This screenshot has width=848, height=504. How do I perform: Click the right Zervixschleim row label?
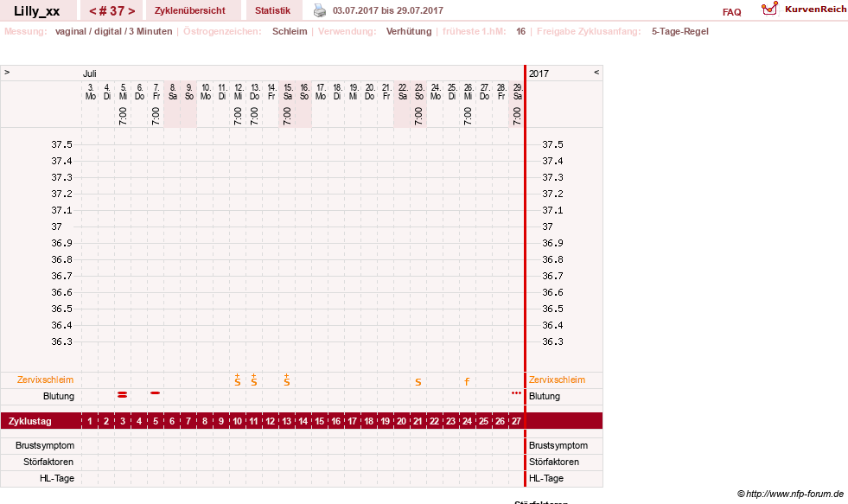tap(557, 380)
